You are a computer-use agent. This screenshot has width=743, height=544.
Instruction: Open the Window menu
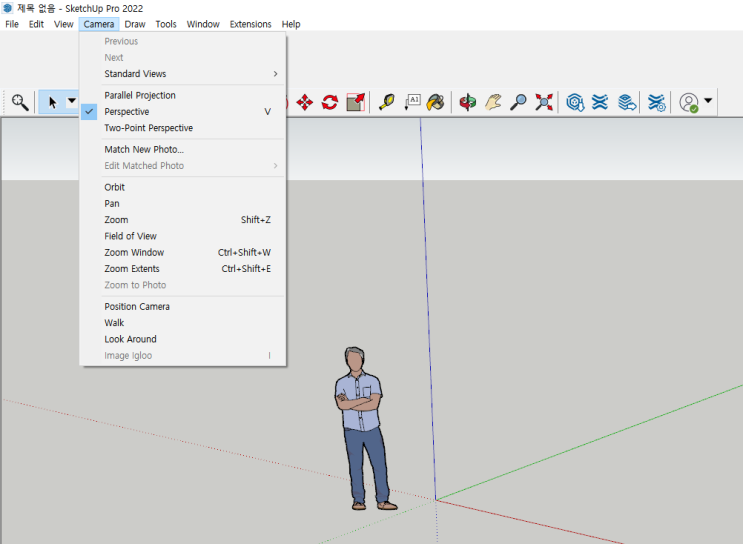pos(203,24)
